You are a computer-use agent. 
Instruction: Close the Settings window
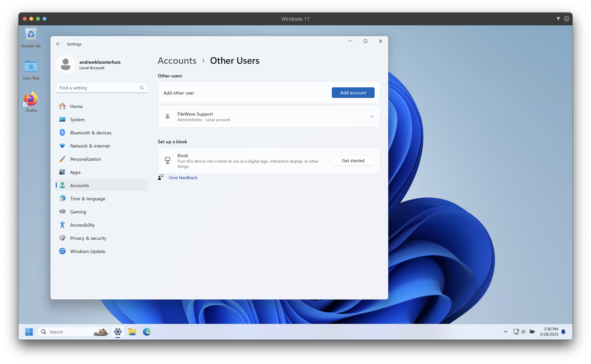coord(380,41)
